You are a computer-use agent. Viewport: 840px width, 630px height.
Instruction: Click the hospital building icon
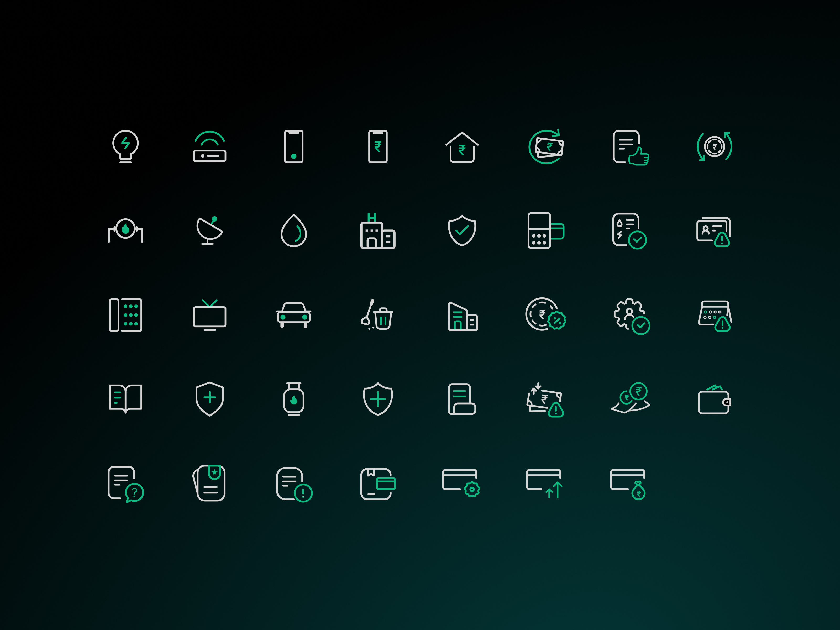click(x=377, y=231)
